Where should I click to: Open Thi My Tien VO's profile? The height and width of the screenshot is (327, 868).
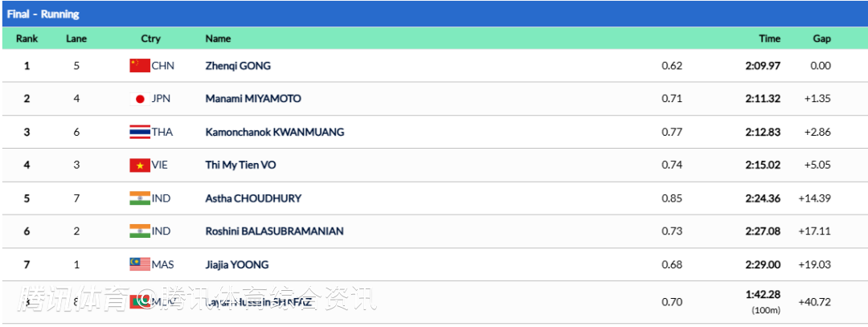(241, 165)
